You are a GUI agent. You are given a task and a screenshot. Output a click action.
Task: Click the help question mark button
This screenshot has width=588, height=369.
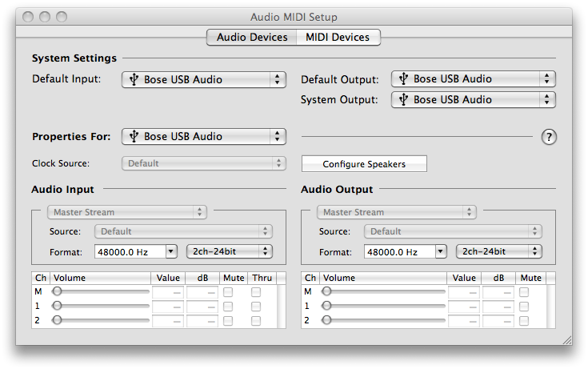549,137
